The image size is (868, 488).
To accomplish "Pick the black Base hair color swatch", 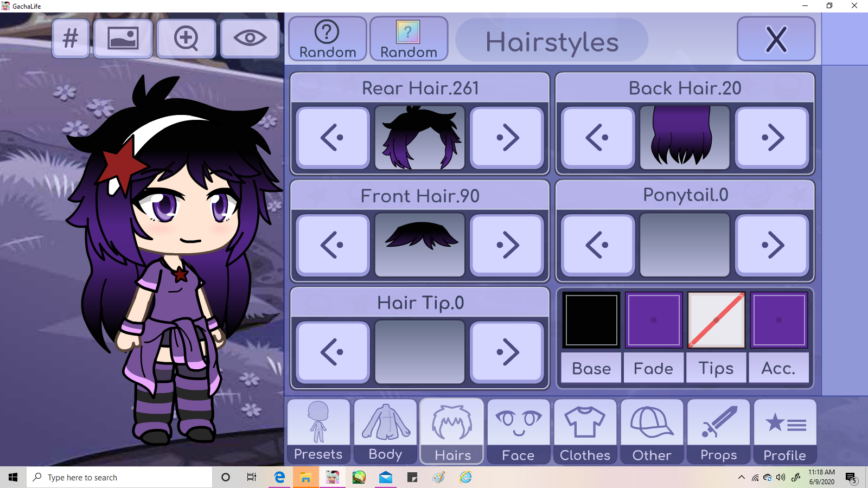I will pos(591,320).
